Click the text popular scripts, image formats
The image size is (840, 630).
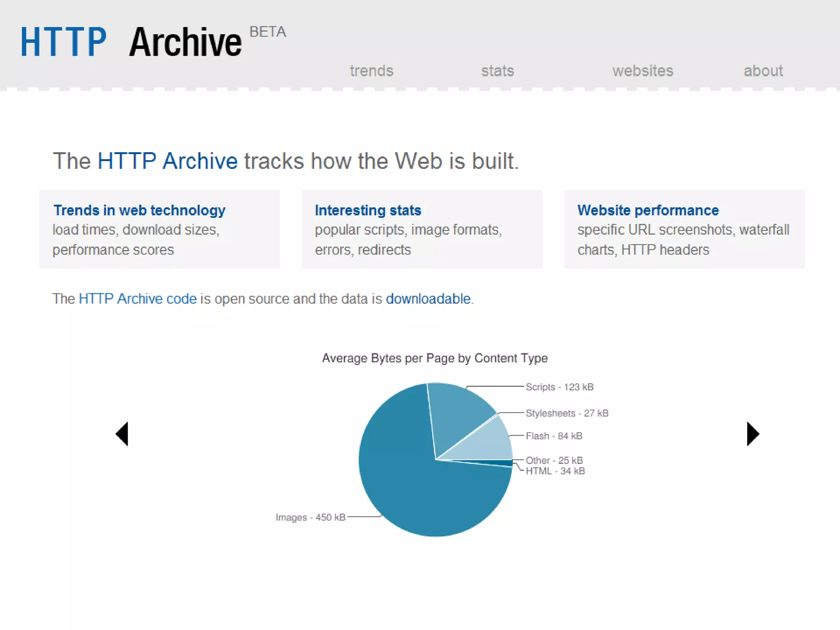tap(409, 230)
